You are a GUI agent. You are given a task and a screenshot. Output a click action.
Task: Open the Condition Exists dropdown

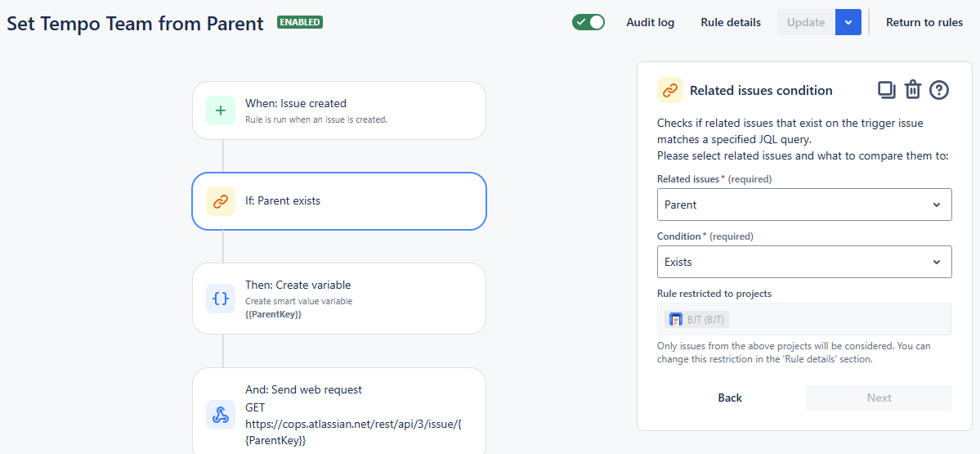click(804, 262)
